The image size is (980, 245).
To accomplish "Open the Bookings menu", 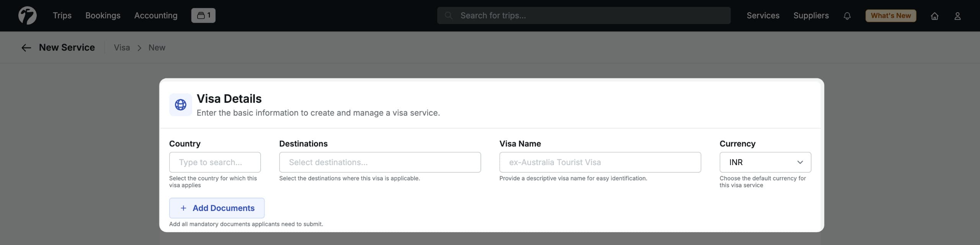I will [103, 16].
